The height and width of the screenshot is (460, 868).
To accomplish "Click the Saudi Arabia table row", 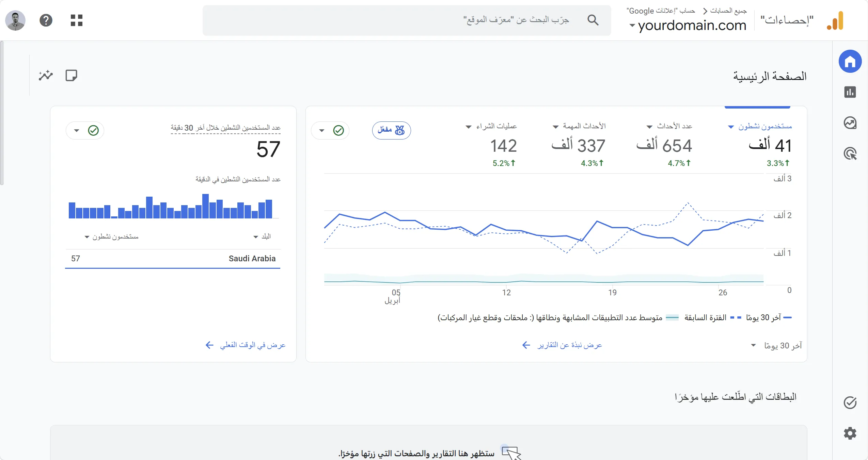I will click(x=173, y=259).
